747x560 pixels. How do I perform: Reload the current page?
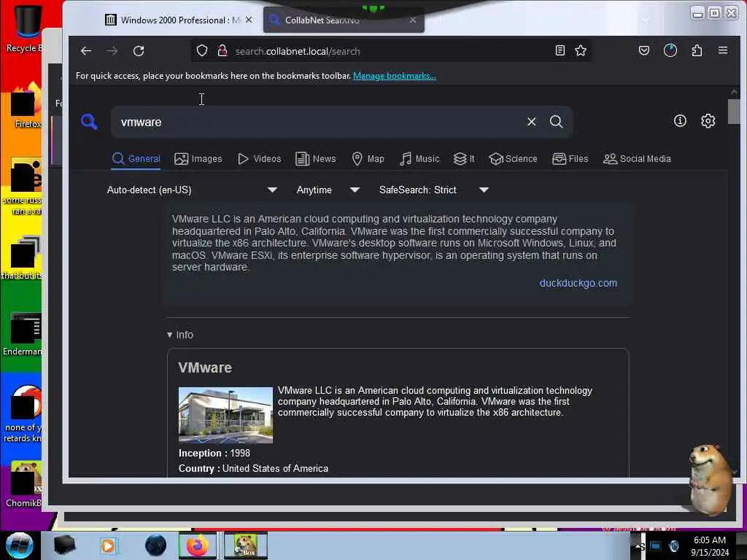click(x=139, y=51)
